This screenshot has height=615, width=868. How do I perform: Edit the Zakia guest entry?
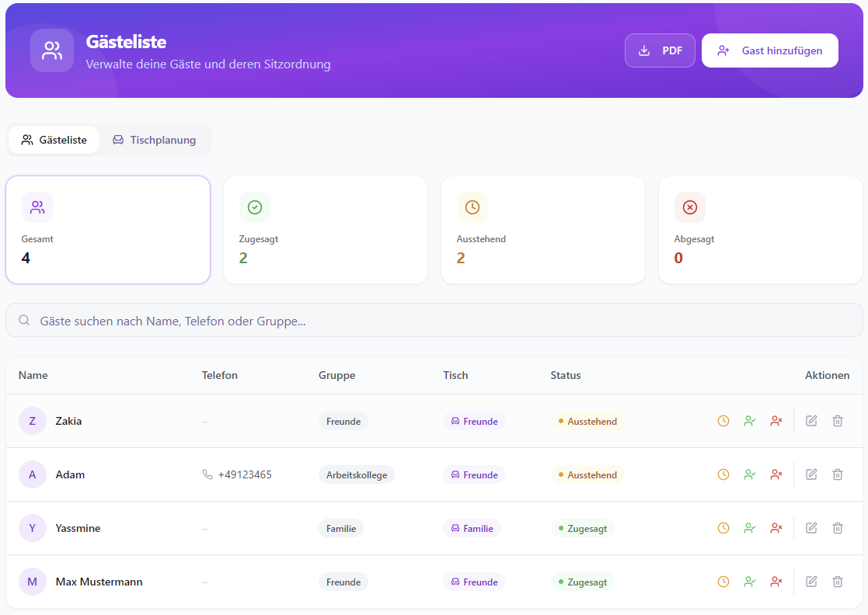pyautogui.click(x=811, y=421)
